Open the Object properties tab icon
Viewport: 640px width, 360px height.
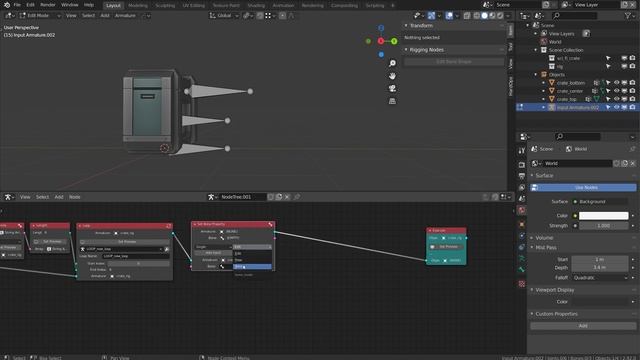point(522,224)
